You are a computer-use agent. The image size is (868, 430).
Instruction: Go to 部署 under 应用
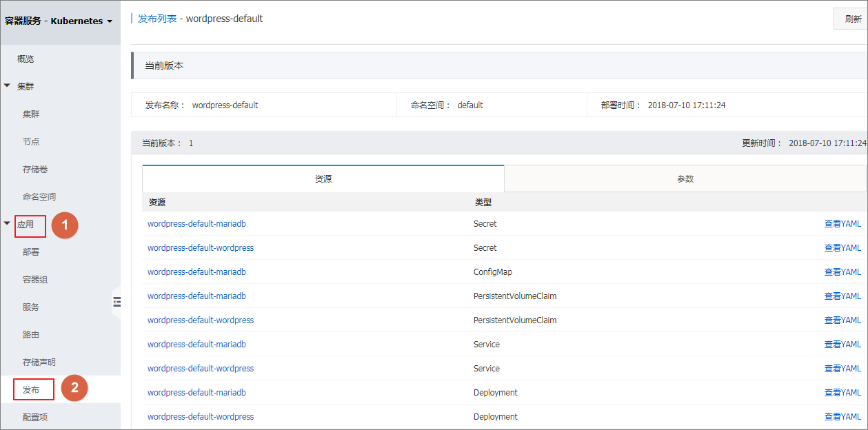pos(31,252)
